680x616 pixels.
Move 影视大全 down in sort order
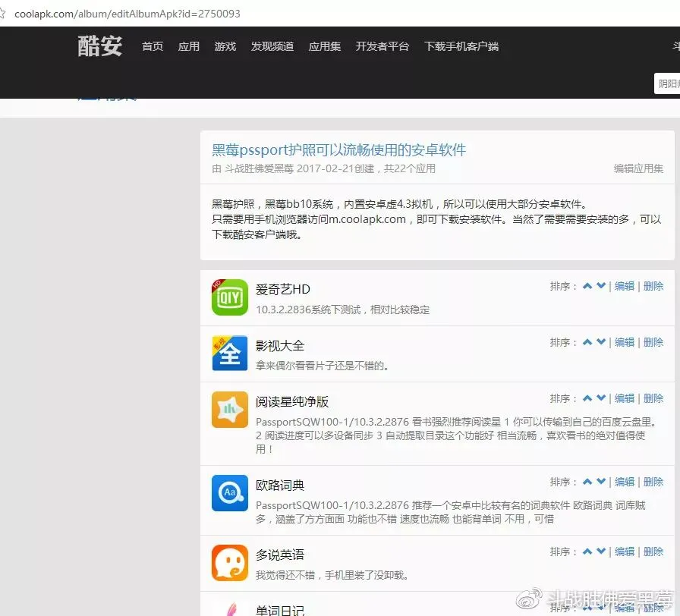601,342
